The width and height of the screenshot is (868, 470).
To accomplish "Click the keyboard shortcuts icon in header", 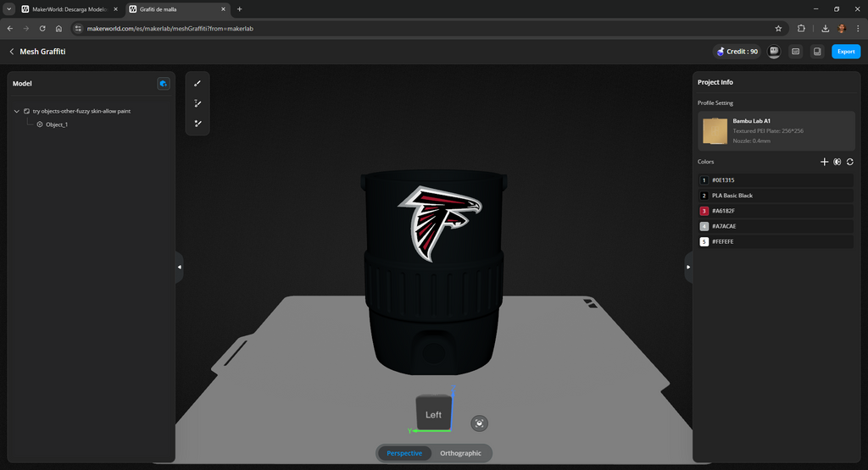I will [795, 52].
